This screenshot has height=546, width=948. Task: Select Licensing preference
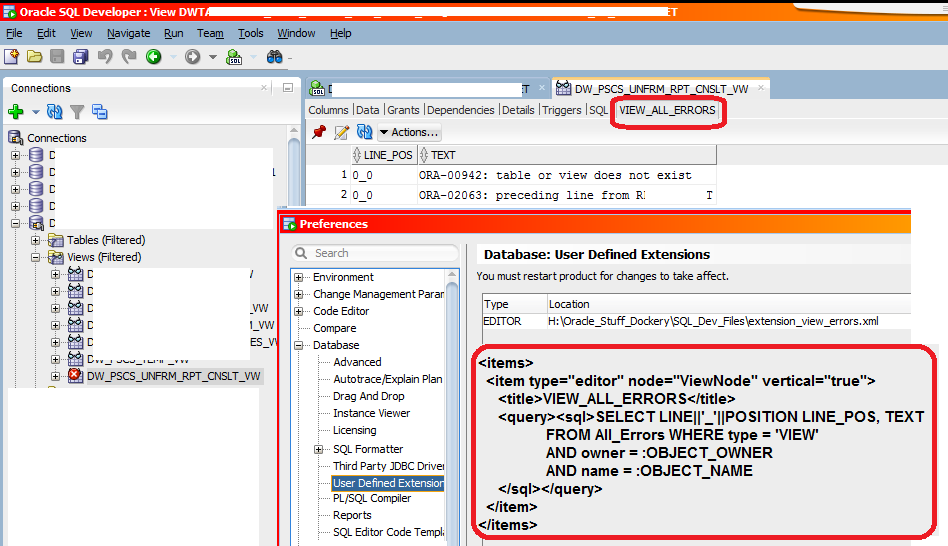click(x=354, y=430)
